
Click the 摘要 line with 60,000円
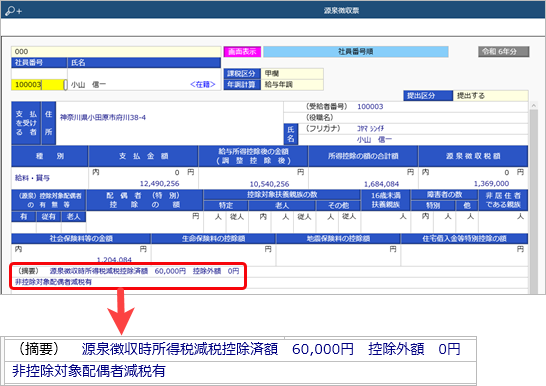128,271
